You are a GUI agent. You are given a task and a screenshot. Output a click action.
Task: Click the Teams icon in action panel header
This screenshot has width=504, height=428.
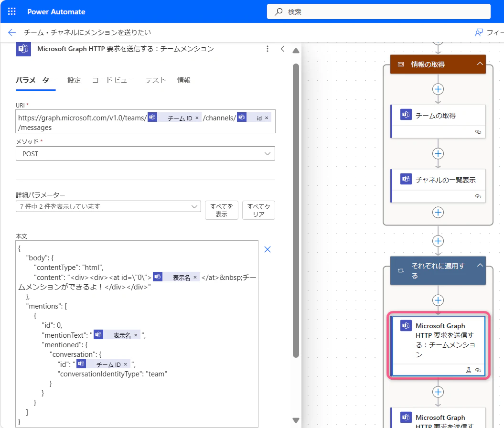pos(23,49)
